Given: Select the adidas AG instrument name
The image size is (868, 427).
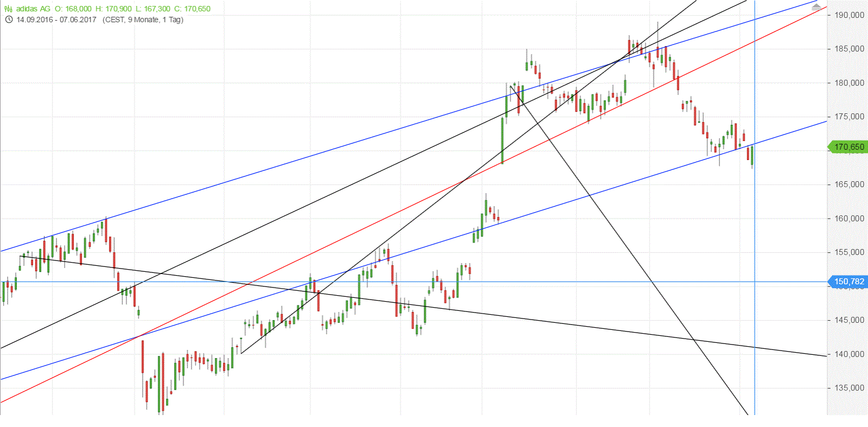Looking at the screenshot, I should click(x=33, y=9).
